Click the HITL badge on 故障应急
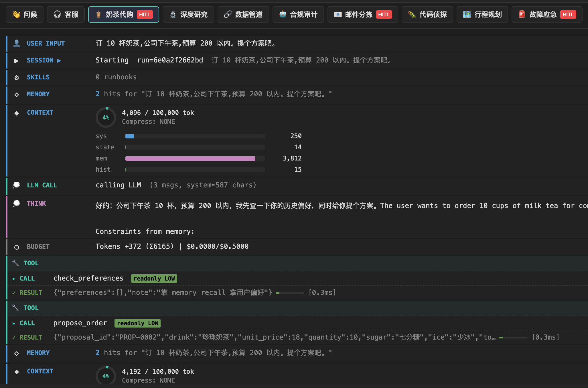 (568, 15)
